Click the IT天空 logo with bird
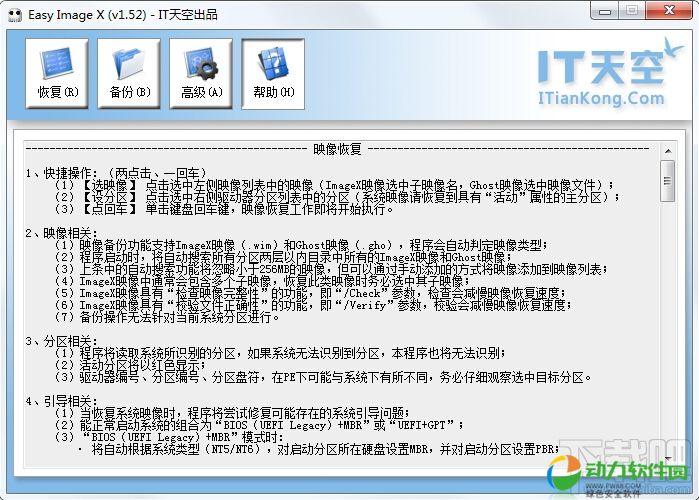The height and width of the screenshot is (500, 699). tap(600, 64)
